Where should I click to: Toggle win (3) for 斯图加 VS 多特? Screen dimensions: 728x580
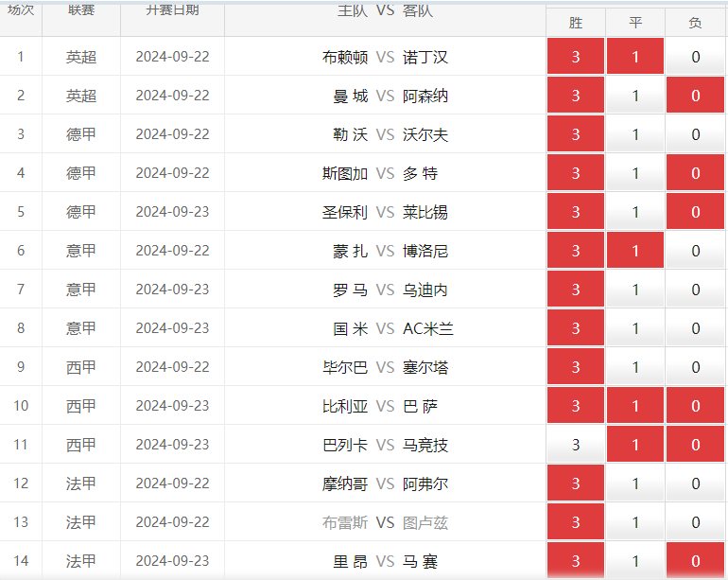(576, 173)
